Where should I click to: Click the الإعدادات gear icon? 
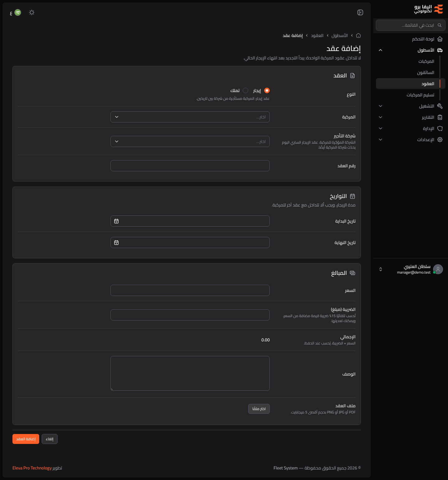pos(440,140)
